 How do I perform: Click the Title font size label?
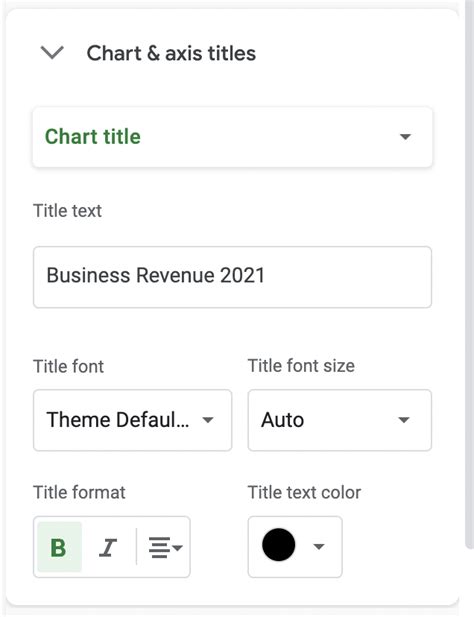[301, 366]
